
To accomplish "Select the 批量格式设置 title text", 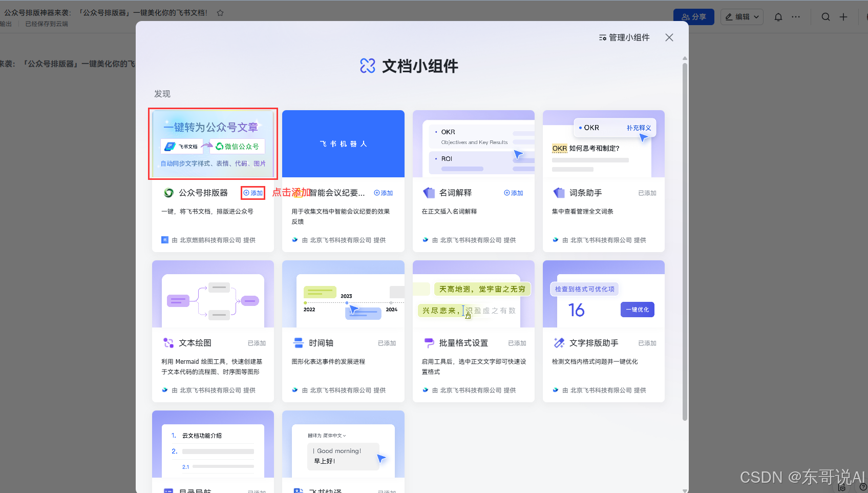I will [x=463, y=343].
